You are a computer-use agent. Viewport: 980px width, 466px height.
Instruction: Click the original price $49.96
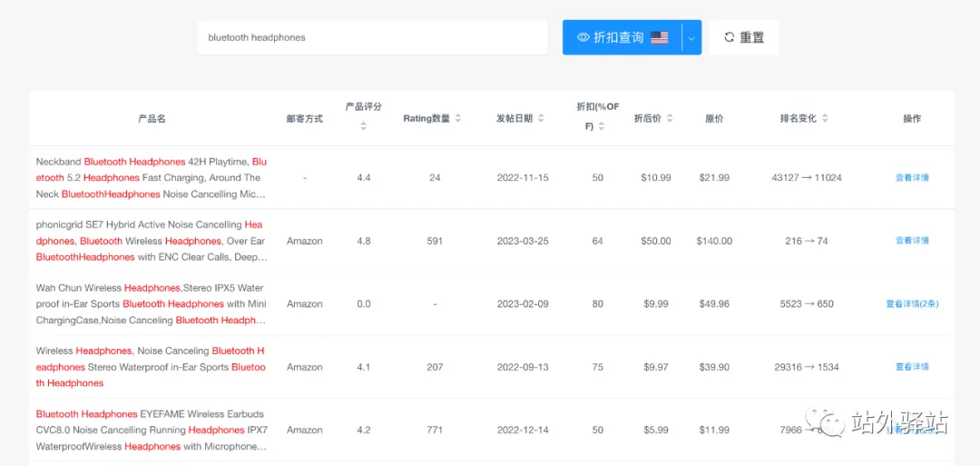714,304
